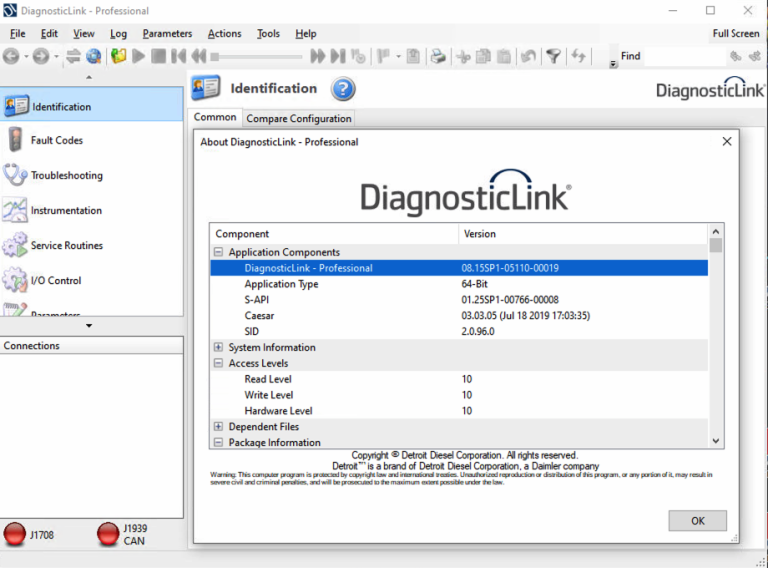The image size is (768, 568).
Task: Click the Cut scissors toolbar icon
Action: pyautogui.click(x=463, y=57)
